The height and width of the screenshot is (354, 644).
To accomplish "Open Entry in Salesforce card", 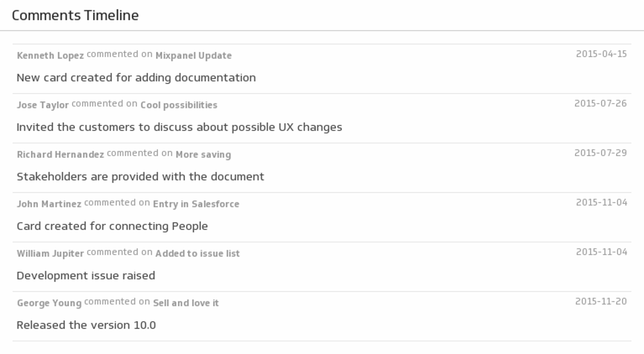I will coord(196,204).
